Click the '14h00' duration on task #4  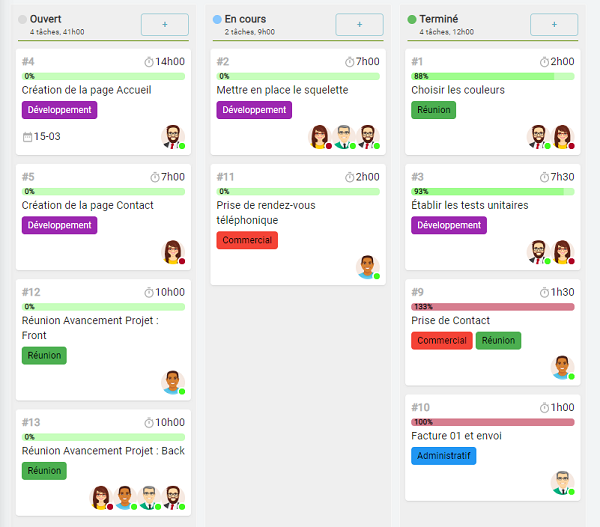click(x=170, y=62)
